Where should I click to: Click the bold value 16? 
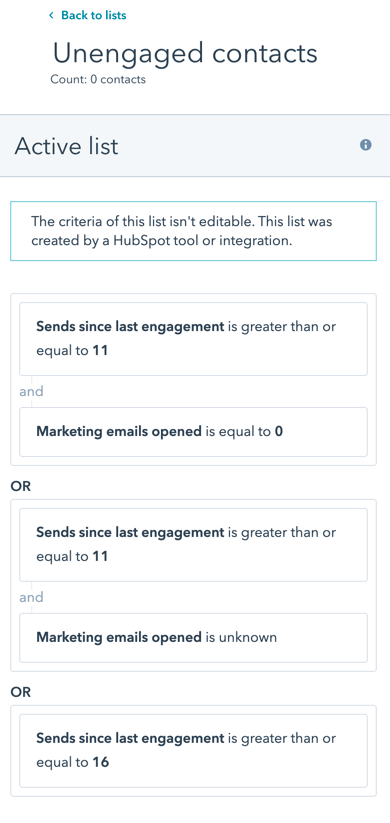100,762
